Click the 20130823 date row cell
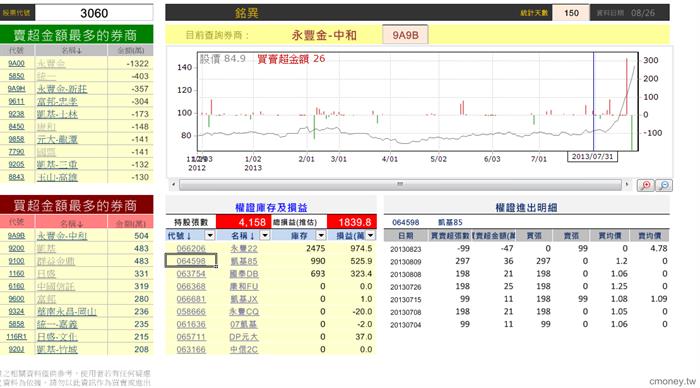Screen dimensions: 700x388 (405, 249)
